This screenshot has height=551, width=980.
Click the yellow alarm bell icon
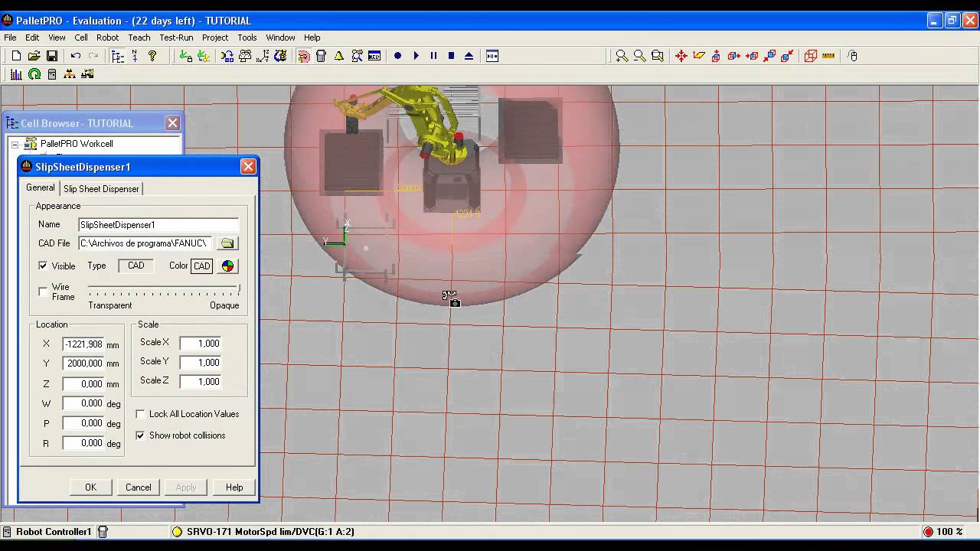(x=338, y=56)
